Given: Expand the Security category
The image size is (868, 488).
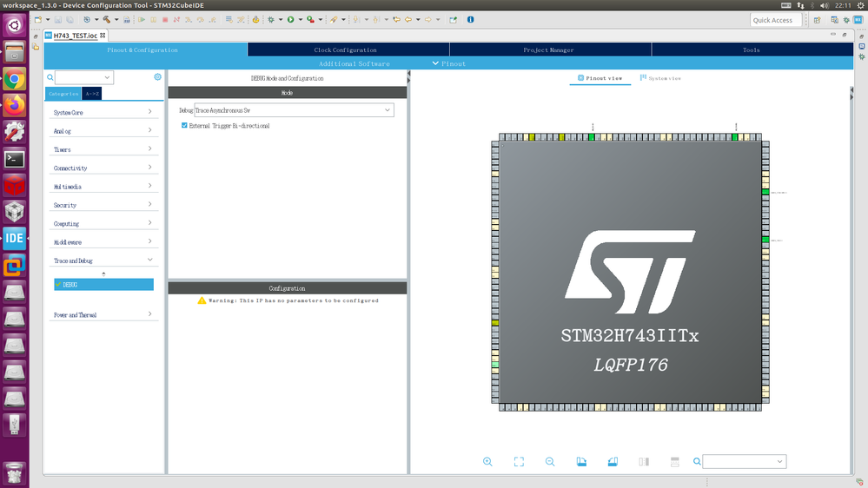Looking at the screenshot, I should (x=103, y=205).
